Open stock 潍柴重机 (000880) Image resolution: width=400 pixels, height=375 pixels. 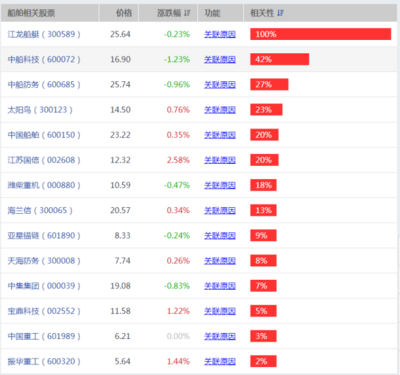click(x=44, y=185)
